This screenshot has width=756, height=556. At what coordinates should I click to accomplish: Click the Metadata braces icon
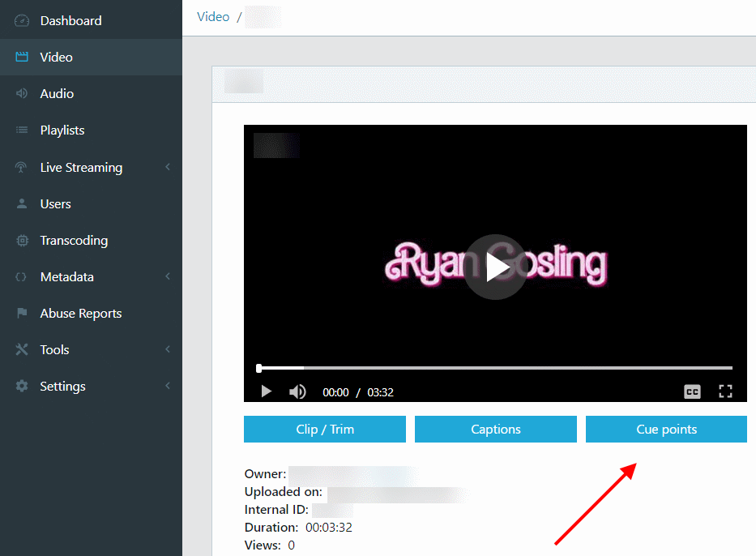(x=21, y=277)
